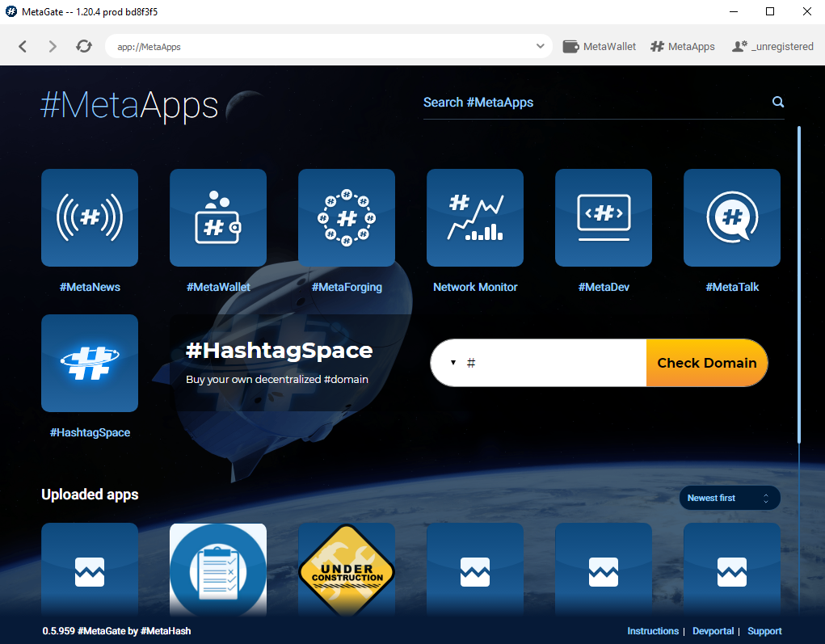Open the Network Monitor chart icon
Image resolution: width=825 pixels, height=644 pixels.
coord(474,217)
